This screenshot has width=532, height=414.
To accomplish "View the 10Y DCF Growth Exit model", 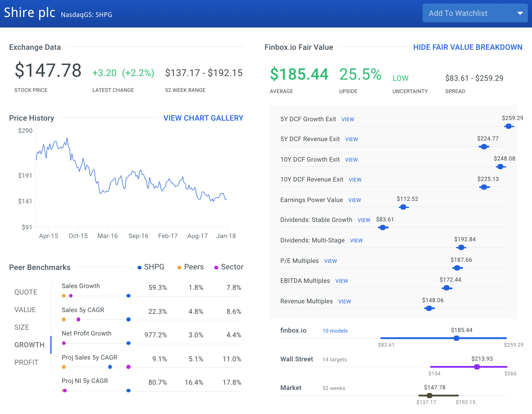I will coord(351,160).
